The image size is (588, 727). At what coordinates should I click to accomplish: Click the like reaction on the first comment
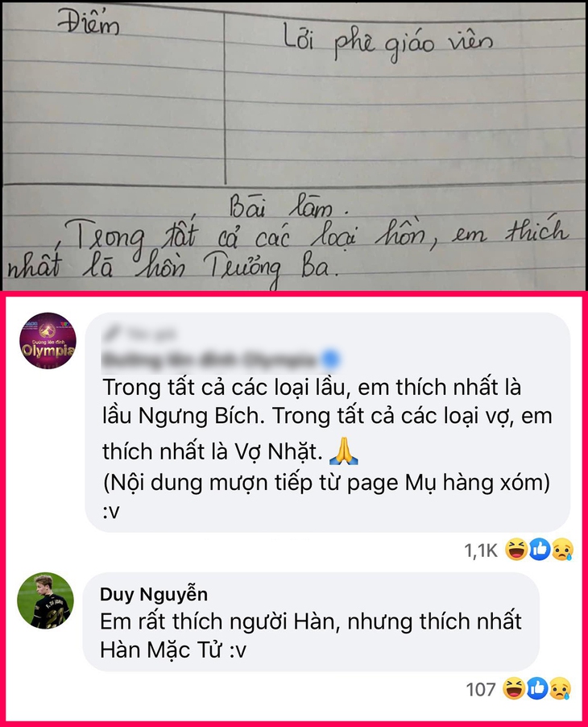(x=540, y=550)
